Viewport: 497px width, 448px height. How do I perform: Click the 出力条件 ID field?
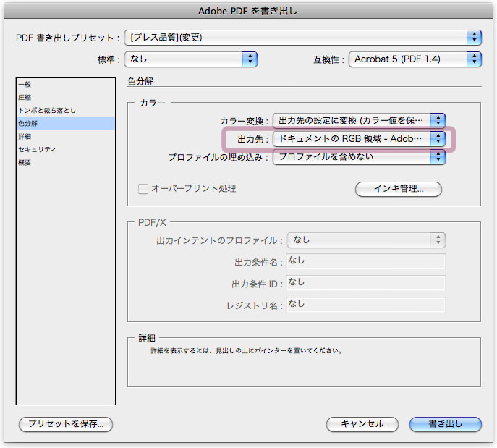(366, 283)
